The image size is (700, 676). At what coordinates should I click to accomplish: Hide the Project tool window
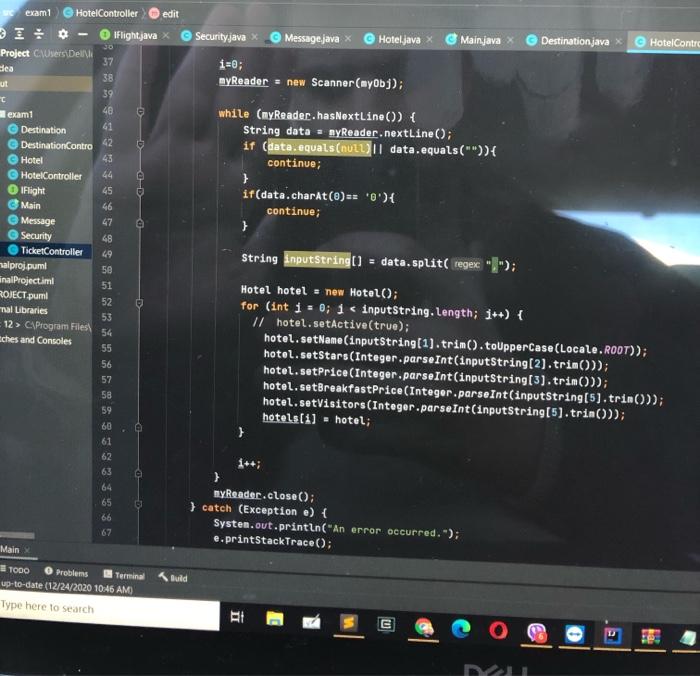point(83,34)
